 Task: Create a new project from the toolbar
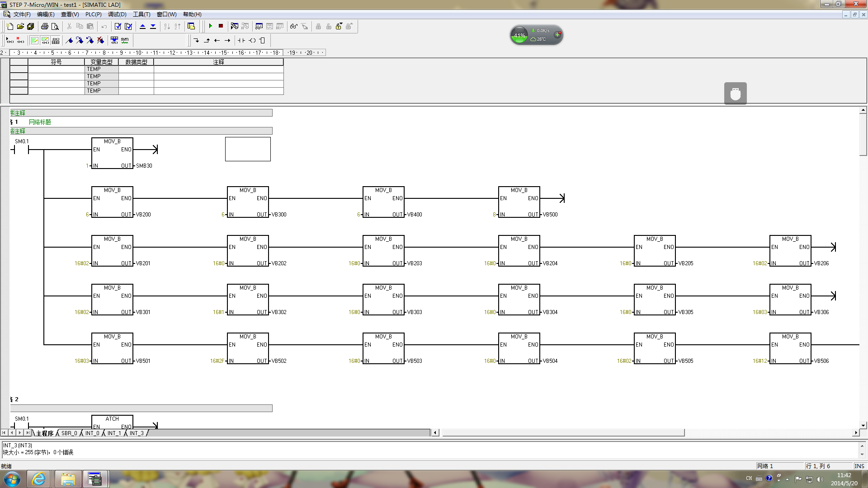[10, 26]
